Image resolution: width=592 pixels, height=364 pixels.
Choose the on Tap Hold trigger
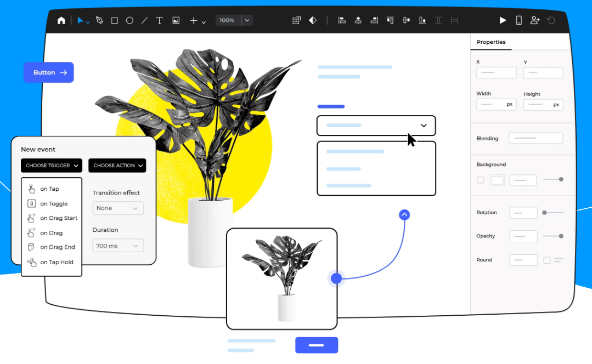52,262
